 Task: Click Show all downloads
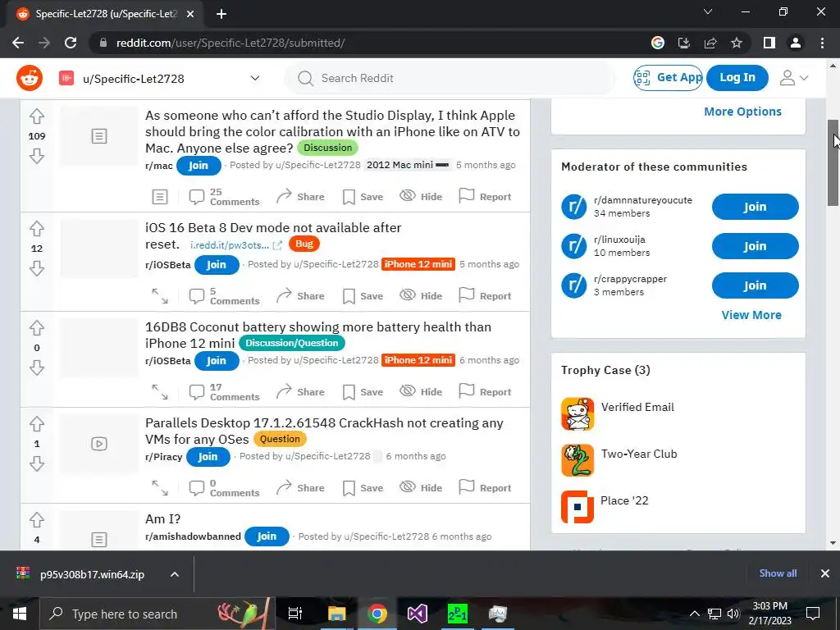tap(778, 573)
